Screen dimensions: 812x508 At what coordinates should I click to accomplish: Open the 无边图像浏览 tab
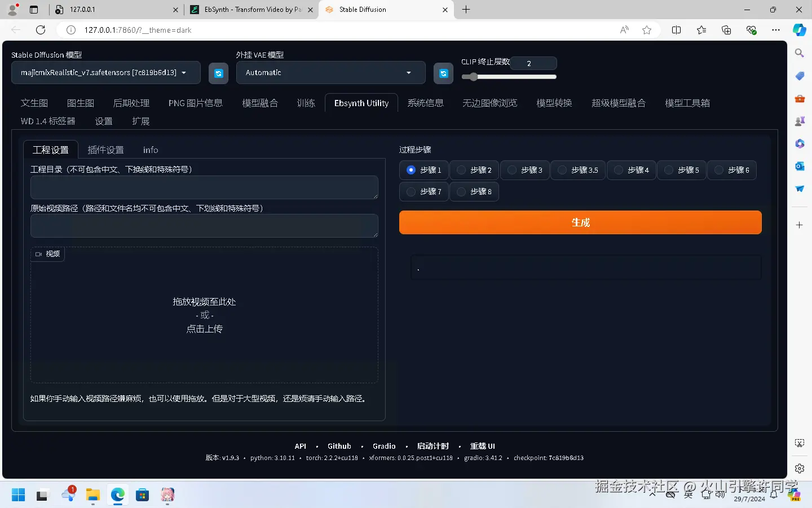(x=490, y=103)
